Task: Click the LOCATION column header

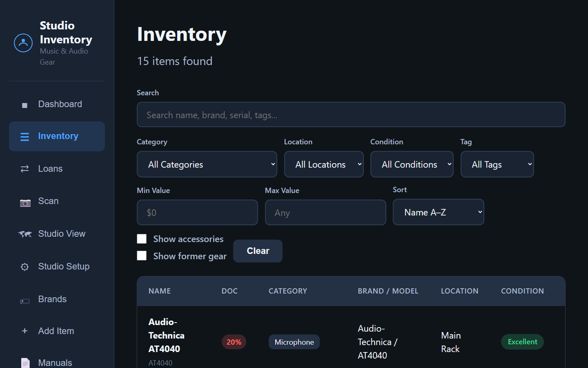Action: tap(460, 291)
